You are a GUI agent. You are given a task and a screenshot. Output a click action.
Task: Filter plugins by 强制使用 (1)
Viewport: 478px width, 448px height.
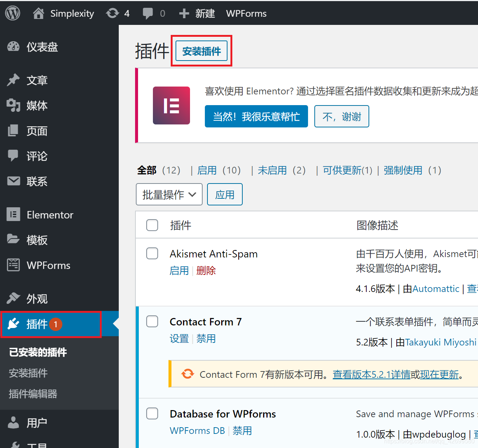pos(412,170)
